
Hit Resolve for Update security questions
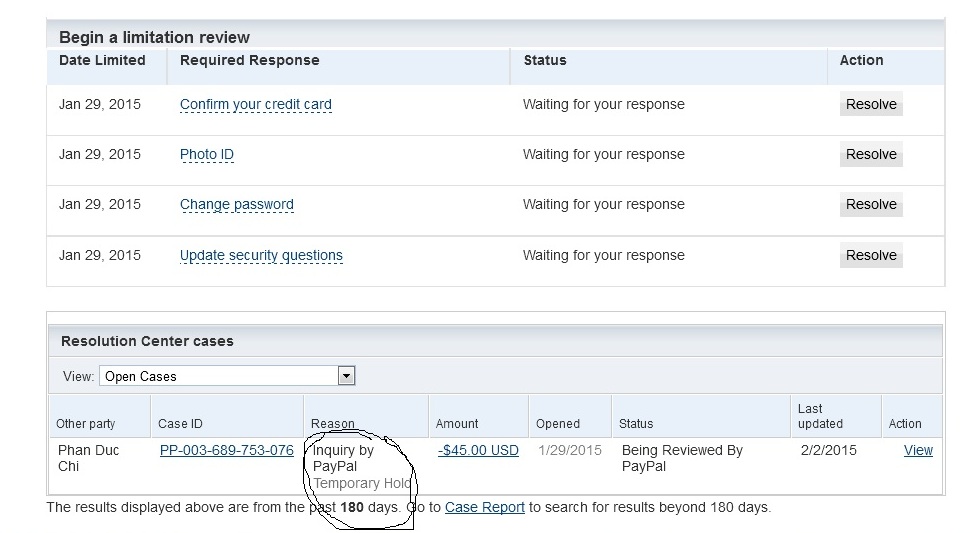pyautogui.click(x=871, y=255)
